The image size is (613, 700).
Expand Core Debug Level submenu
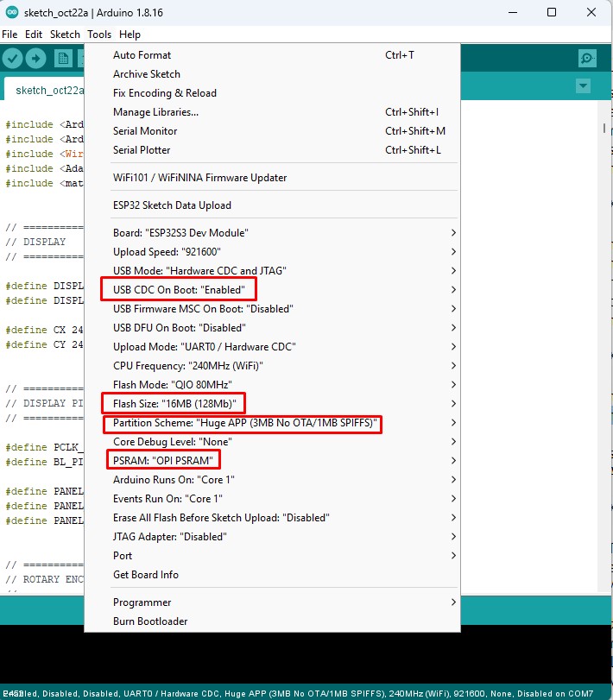(x=272, y=442)
